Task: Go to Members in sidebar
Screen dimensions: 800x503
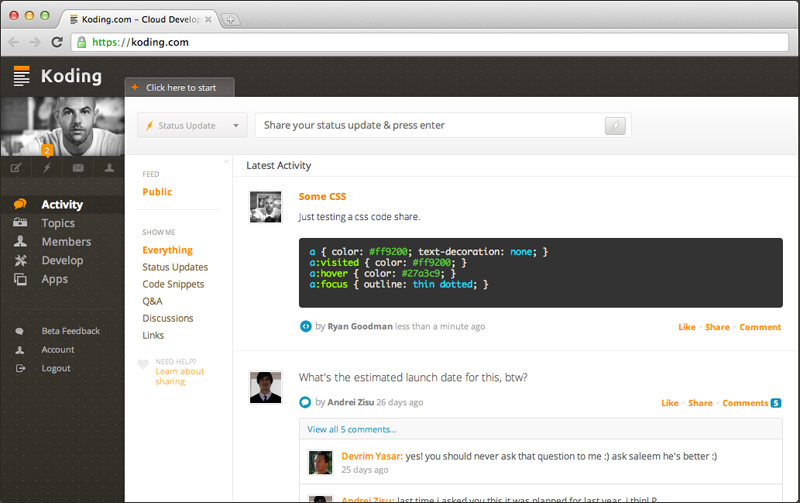Action: (66, 242)
